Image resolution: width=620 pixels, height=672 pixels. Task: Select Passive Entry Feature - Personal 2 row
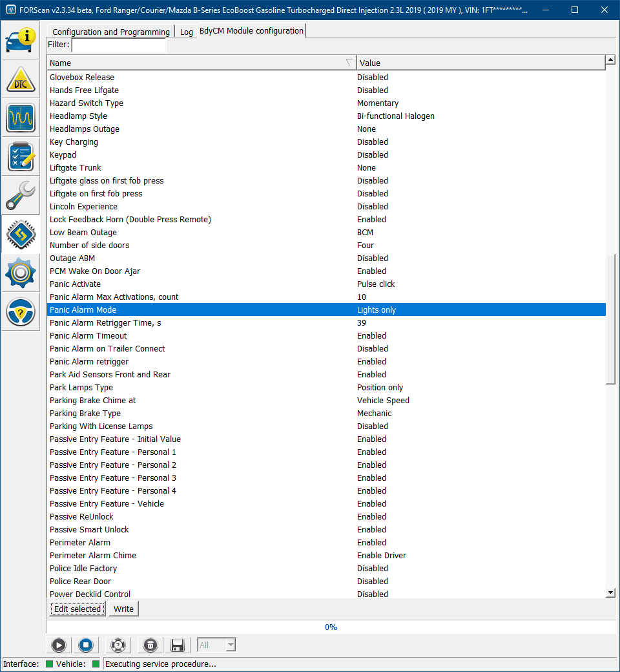[326, 465]
